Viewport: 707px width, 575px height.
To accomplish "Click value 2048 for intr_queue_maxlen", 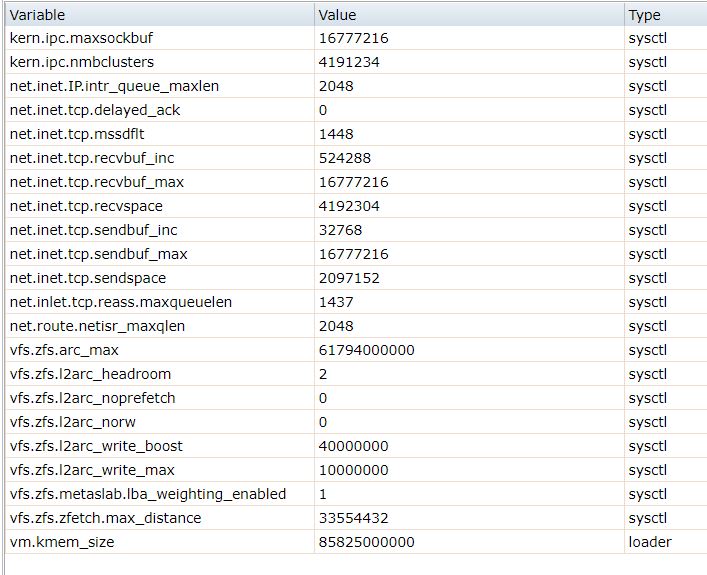I will [336, 86].
